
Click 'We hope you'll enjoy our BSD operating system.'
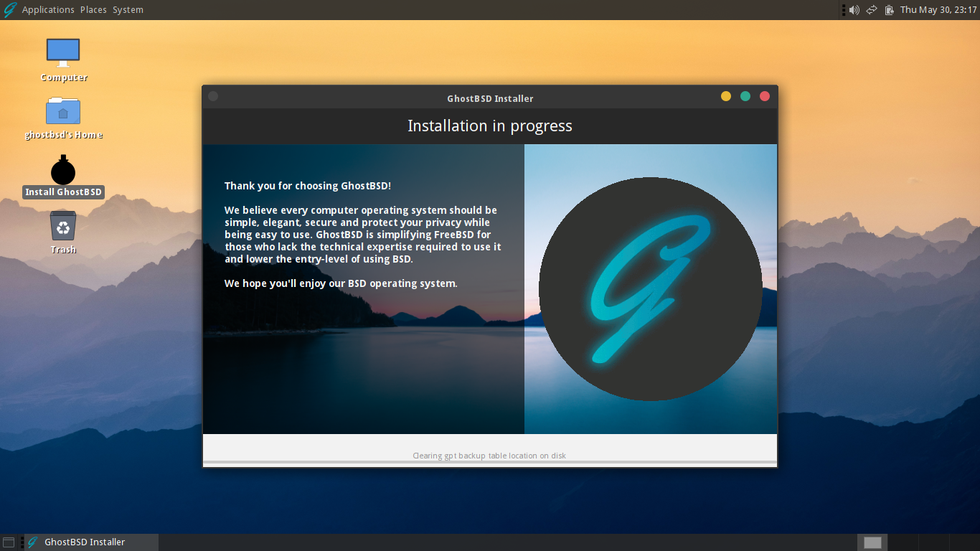341,283
